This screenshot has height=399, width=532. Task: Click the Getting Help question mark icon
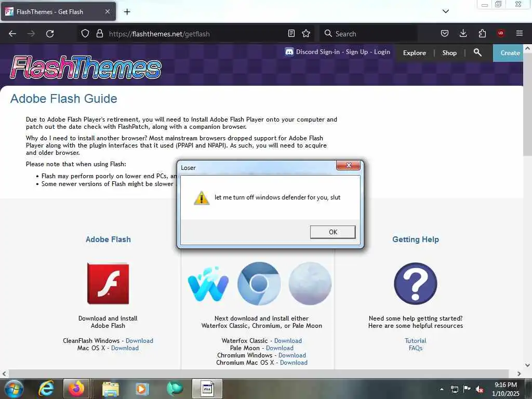[x=415, y=284]
